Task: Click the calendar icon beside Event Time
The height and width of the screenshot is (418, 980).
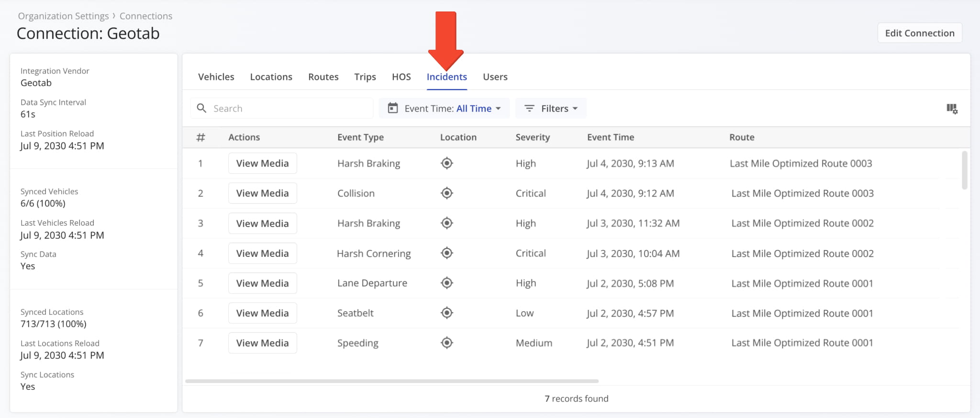Action: point(392,108)
